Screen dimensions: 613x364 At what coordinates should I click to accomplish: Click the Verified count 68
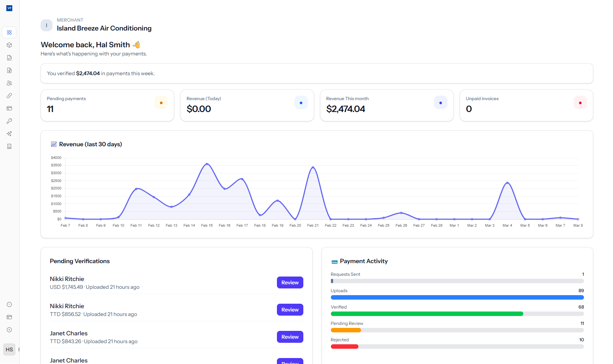point(581,307)
